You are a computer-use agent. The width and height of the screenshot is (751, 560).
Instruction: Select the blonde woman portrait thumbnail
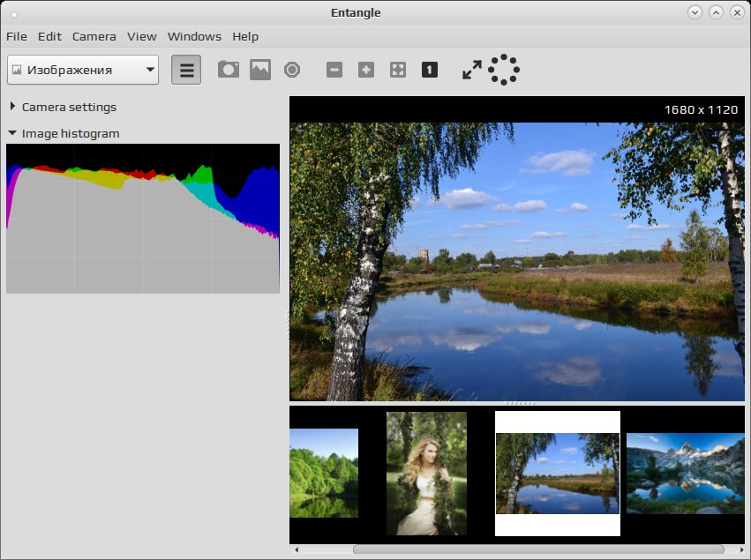coord(427,474)
